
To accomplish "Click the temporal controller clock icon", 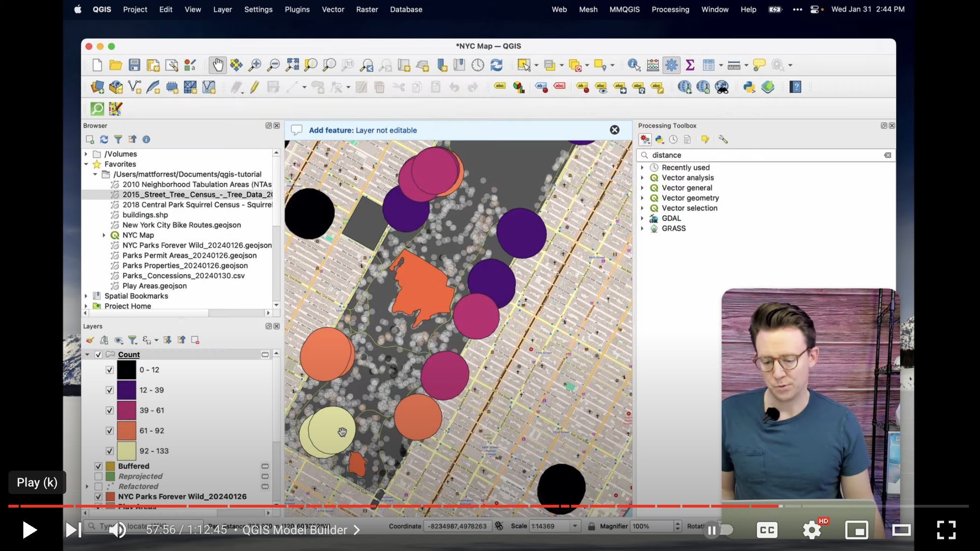I will coord(477,65).
